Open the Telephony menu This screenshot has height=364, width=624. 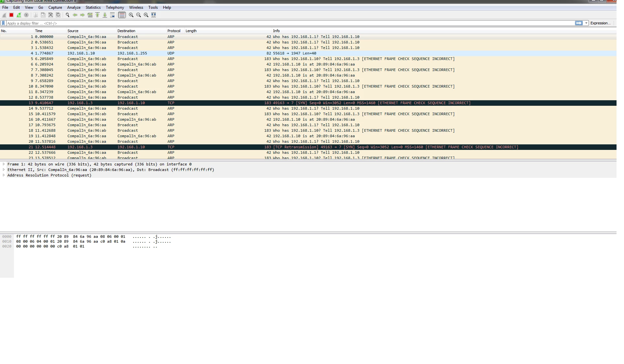pyautogui.click(x=115, y=7)
